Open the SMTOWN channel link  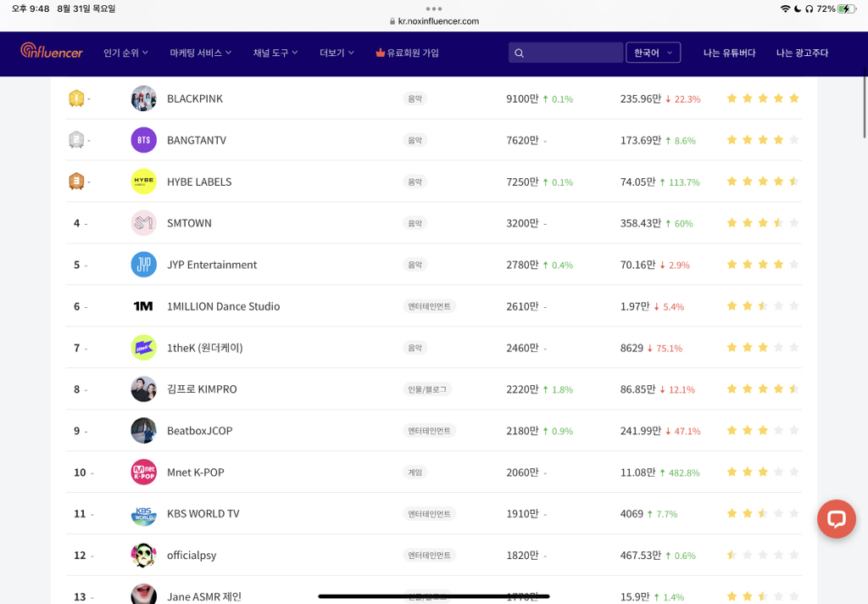pyautogui.click(x=189, y=223)
